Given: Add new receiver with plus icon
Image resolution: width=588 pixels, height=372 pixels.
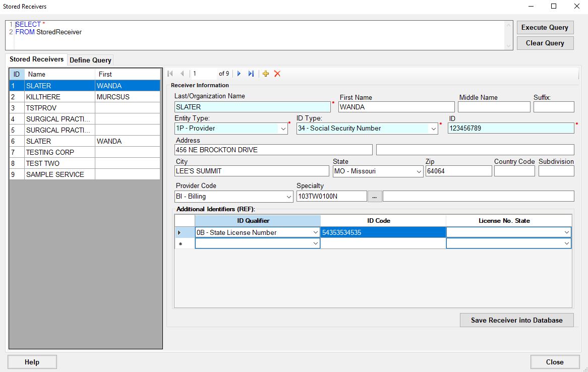Looking at the screenshot, I should tap(265, 74).
